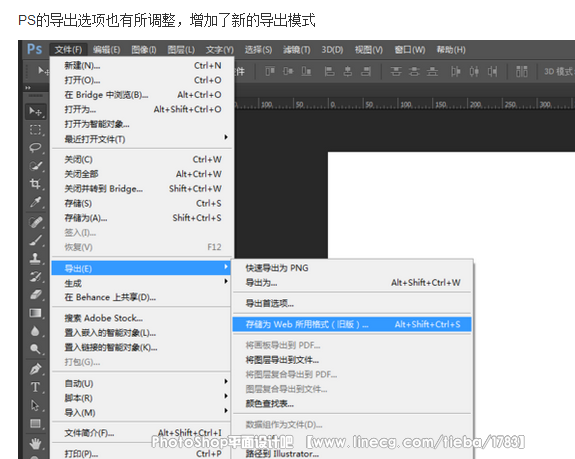Choose 新建(N)... from the File menu
Image resolution: width=575 pixels, height=459 pixels.
(x=143, y=66)
